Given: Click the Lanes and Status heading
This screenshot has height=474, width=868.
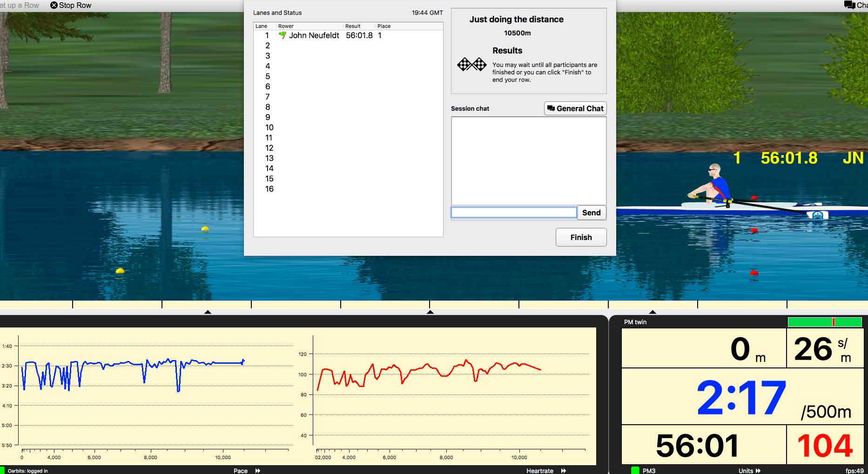Looking at the screenshot, I should (x=277, y=13).
